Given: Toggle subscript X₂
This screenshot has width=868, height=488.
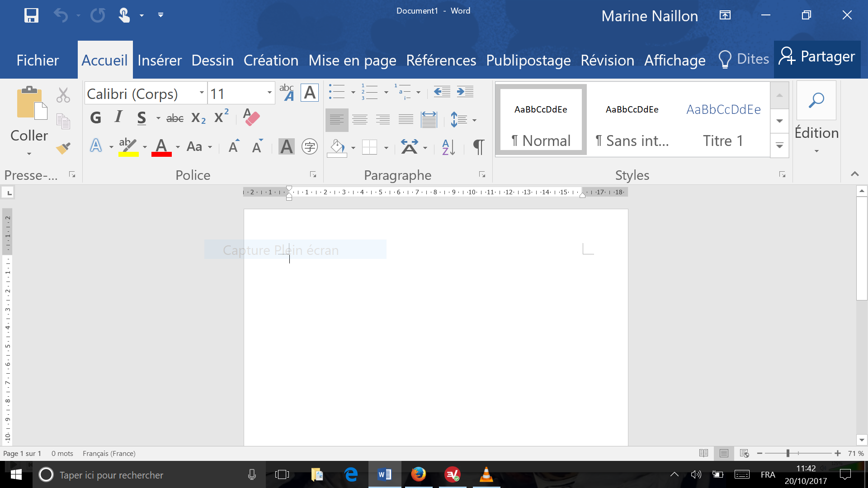Looking at the screenshot, I should click(x=198, y=118).
